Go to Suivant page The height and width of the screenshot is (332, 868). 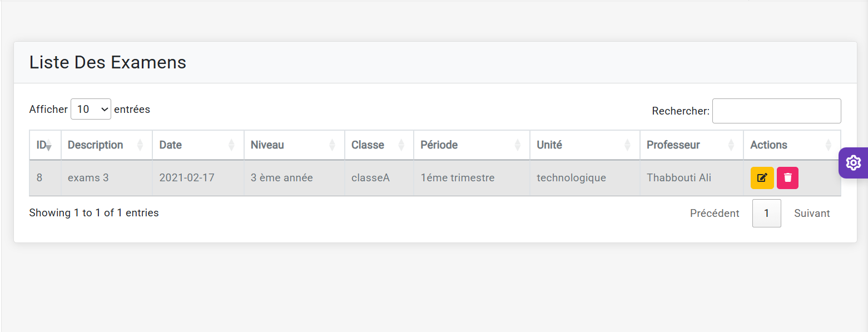[x=812, y=214]
